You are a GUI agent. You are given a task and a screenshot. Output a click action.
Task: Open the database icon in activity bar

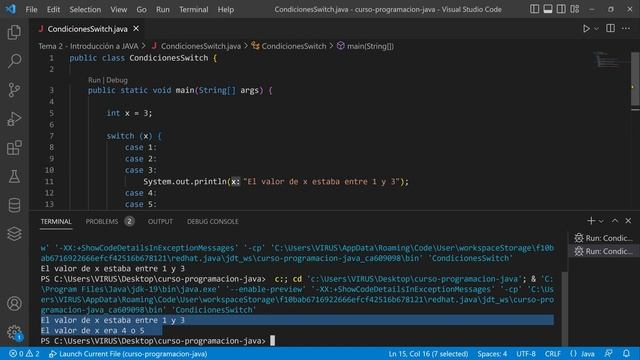(x=14, y=205)
